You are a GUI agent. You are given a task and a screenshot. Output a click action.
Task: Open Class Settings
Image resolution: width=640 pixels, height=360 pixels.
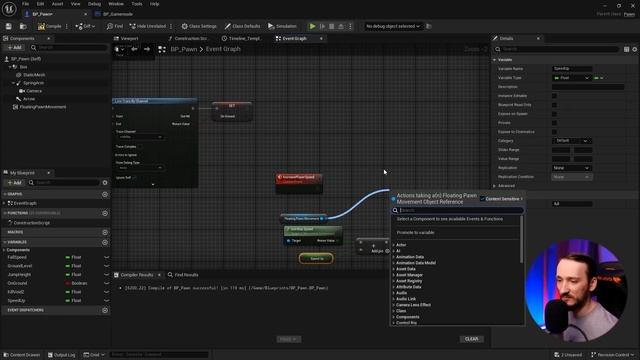(x=199, y=26)
